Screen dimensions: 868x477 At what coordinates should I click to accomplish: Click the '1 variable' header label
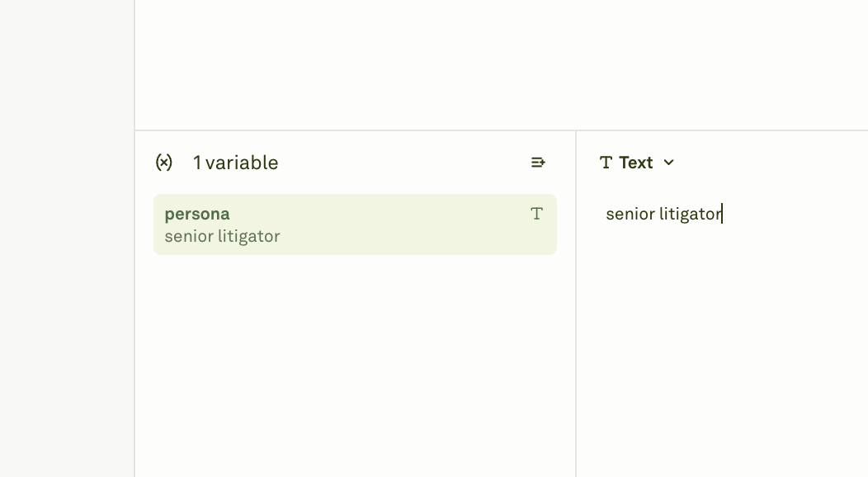coord(236,162)
